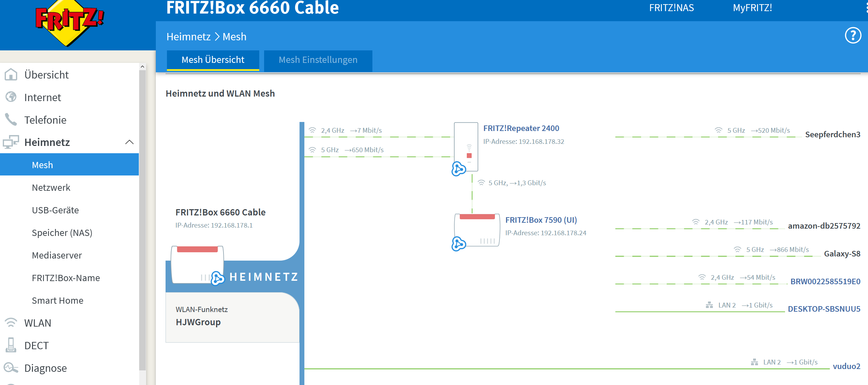Click the FRITZ! logo
868x385 pixels.
click(x=69, y=22)
